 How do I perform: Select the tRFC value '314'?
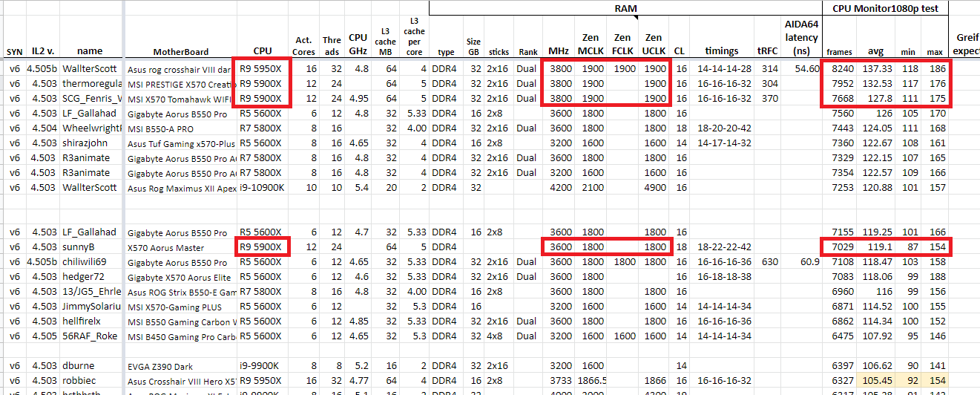[x=770, y=68]
